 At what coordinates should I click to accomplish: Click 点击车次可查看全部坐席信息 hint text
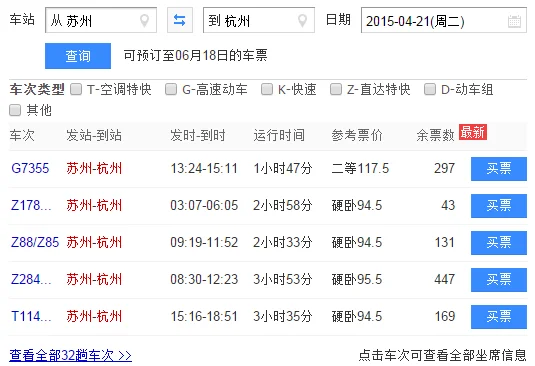click(x=443, y=355)
